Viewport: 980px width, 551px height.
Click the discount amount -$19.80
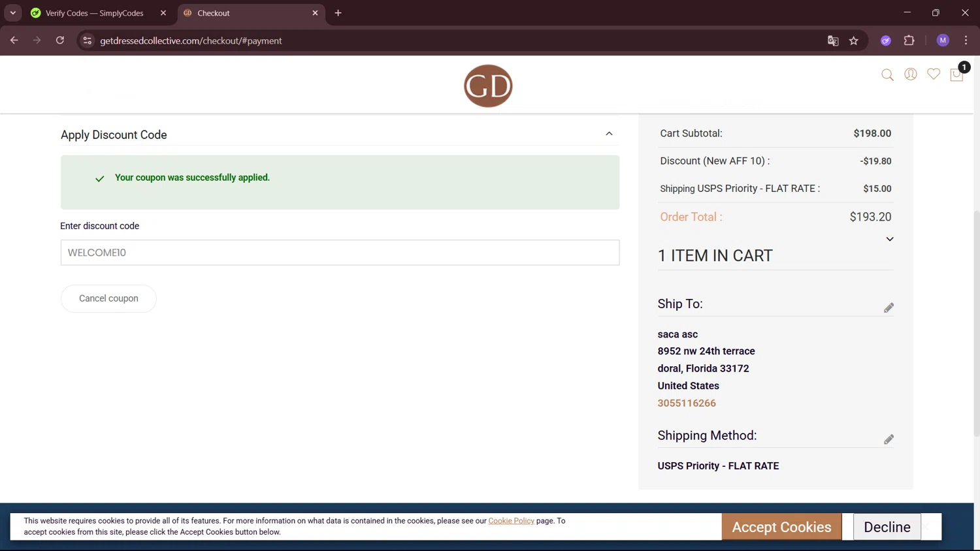pyautogui.click(x=875, y=161)
